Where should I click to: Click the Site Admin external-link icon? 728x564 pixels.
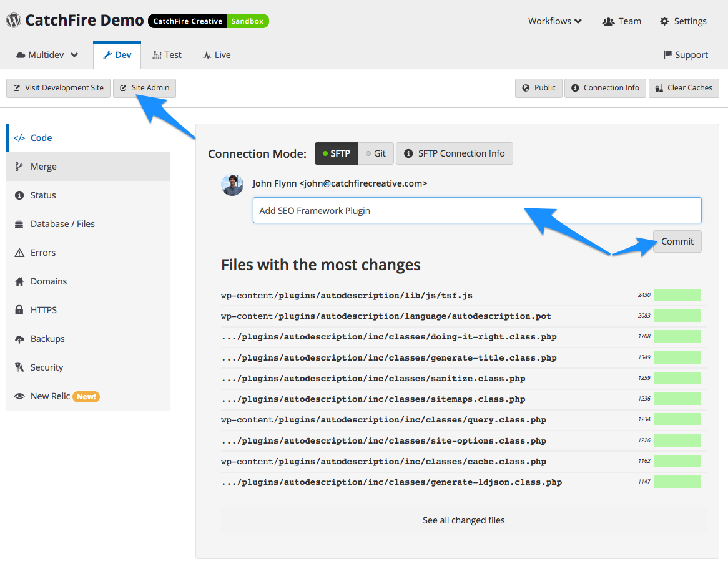123,88
